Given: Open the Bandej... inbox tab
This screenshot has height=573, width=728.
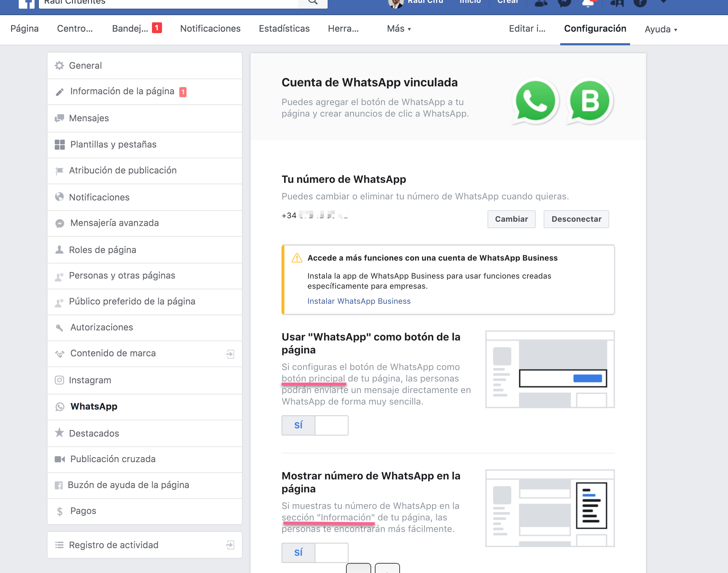Looking at the screenshot, I should (x=130, y=29).
